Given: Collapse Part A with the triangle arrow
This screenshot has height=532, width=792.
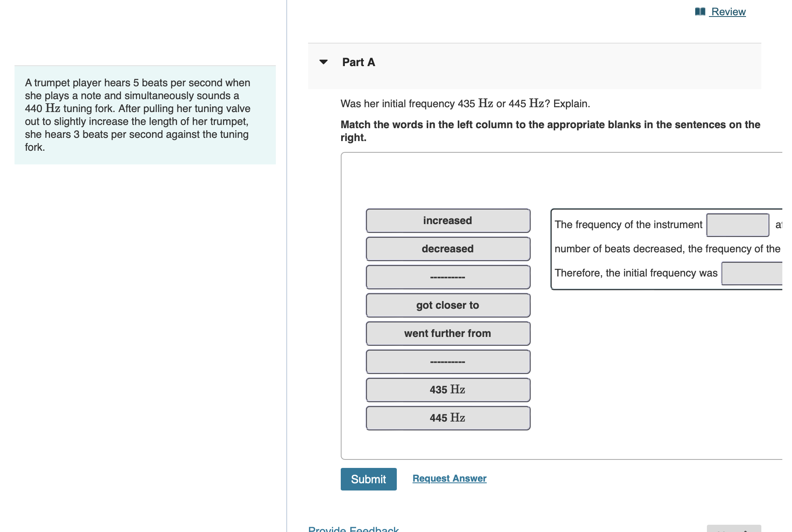Looking at the screenshot, I should tap(323, 62).
